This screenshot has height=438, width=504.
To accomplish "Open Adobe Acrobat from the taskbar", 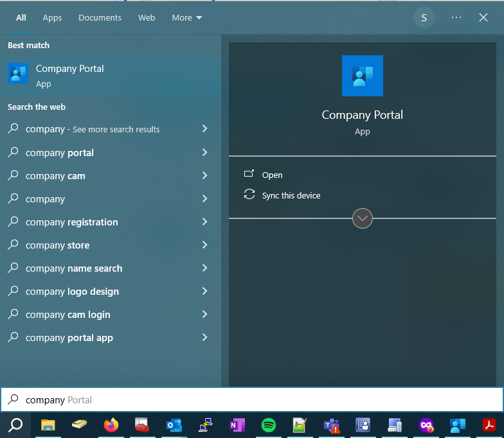I will pyautogui.click(x=489, y=425).
